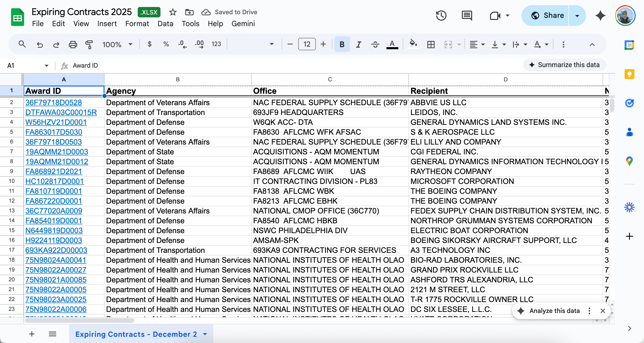Open the sheet tab menu for Expiring Contracts
644x343 pixels.
205,334
